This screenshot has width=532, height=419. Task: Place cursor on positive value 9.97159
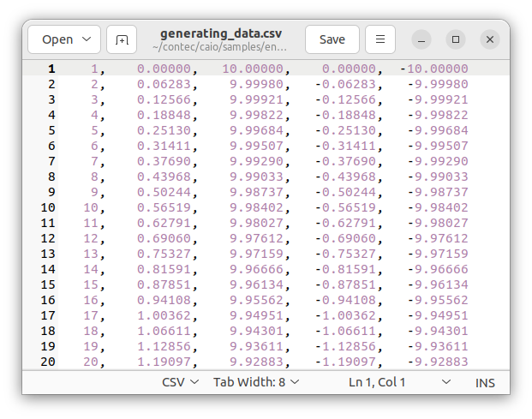tap(254, 254)
